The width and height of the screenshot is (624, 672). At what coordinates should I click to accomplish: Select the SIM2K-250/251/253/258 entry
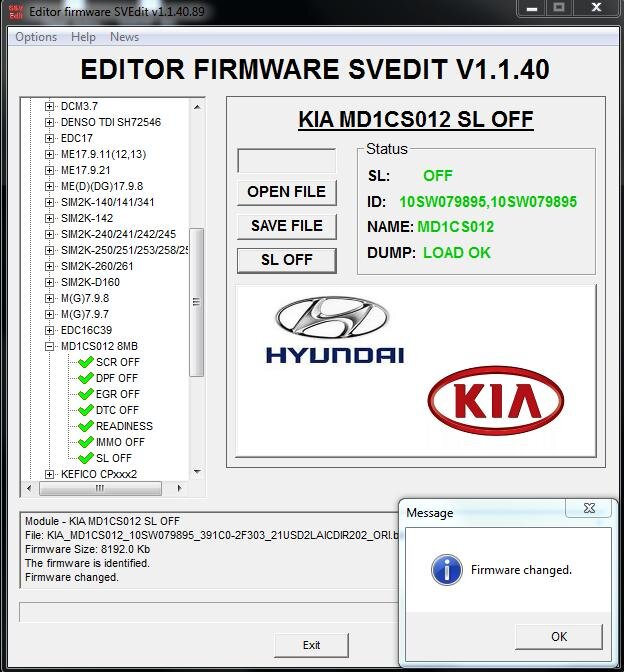(124, 250)
